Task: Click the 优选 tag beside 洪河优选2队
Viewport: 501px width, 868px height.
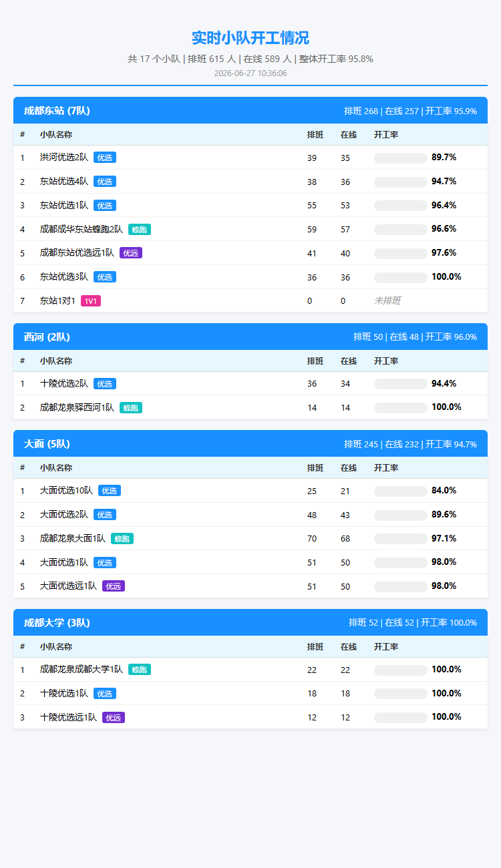Action: (x=105, y=158)
